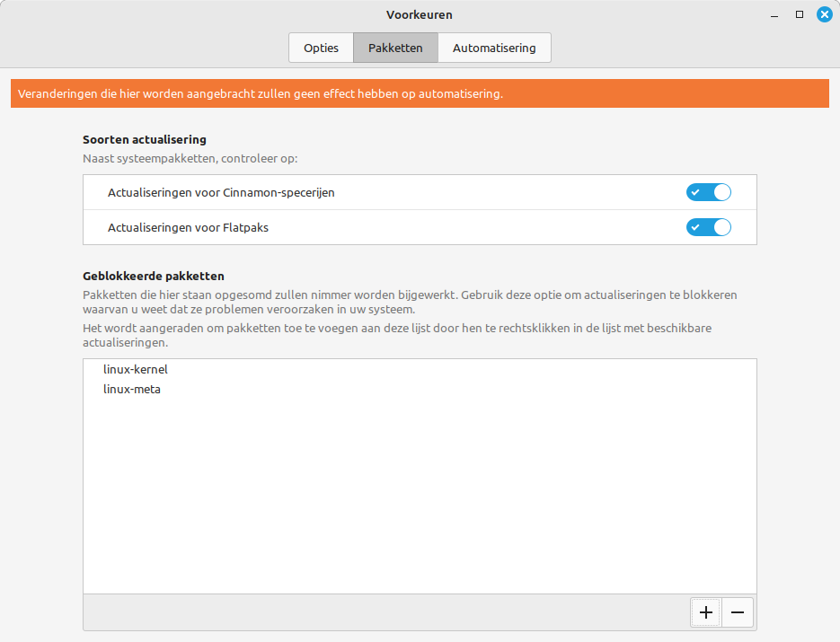Minimize the Voorkeuren window

pyautogui.click(x=774, y=14)
